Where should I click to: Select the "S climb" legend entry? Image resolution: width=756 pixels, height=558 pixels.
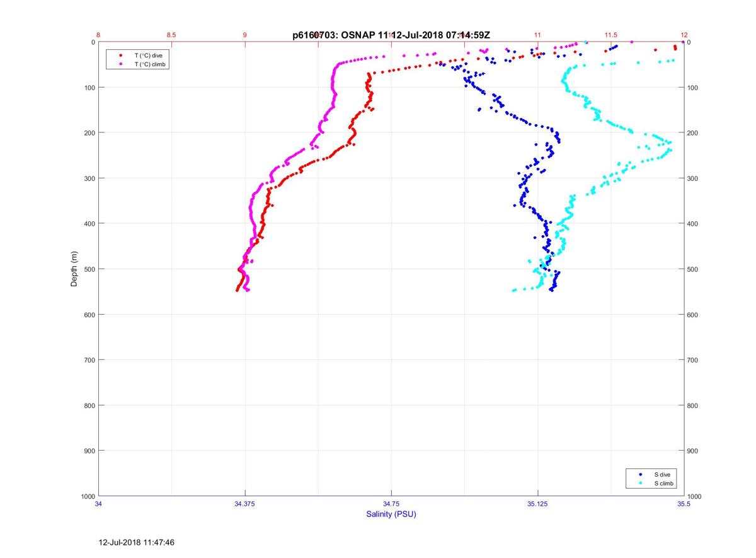point(664,483)
